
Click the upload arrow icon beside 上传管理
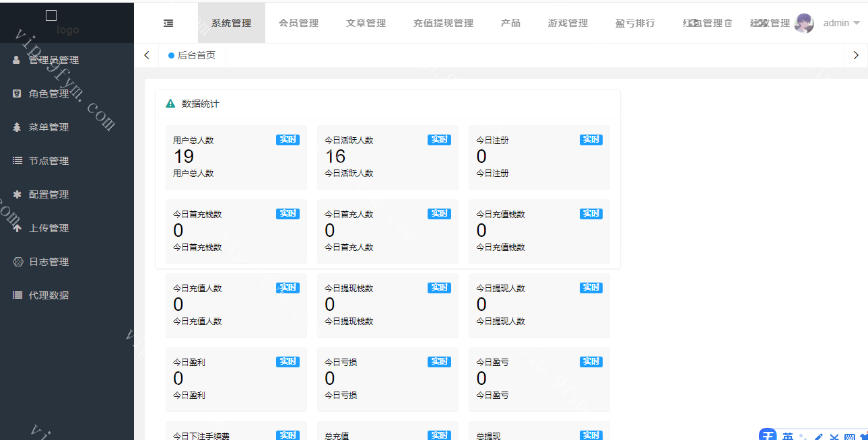point(17,228)
